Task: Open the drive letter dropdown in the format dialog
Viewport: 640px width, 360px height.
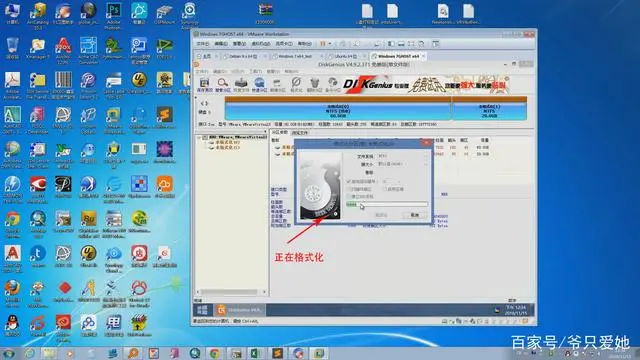Action: (391, 181)
